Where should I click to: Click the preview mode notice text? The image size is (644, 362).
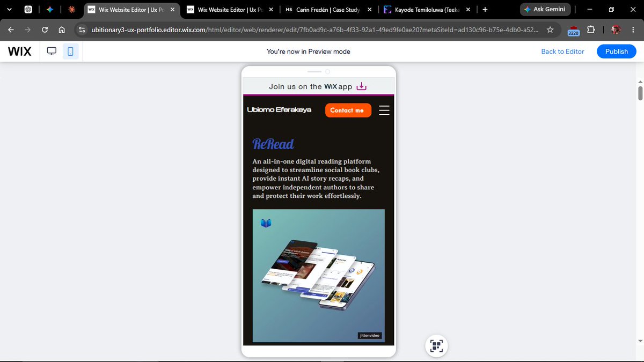click(308, 51)
